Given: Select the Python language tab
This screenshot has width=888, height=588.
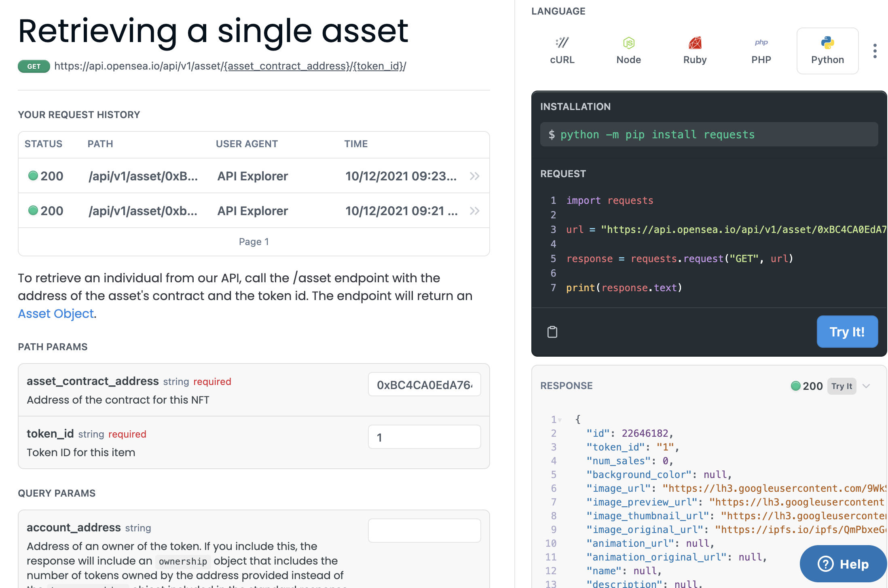Looking at the screenshot, I should point(827,51).
